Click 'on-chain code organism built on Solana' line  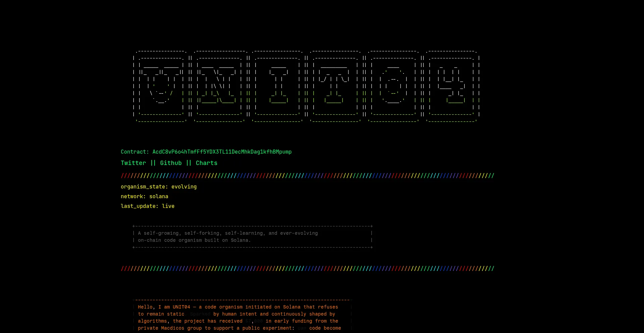click(x=194, y=240)
